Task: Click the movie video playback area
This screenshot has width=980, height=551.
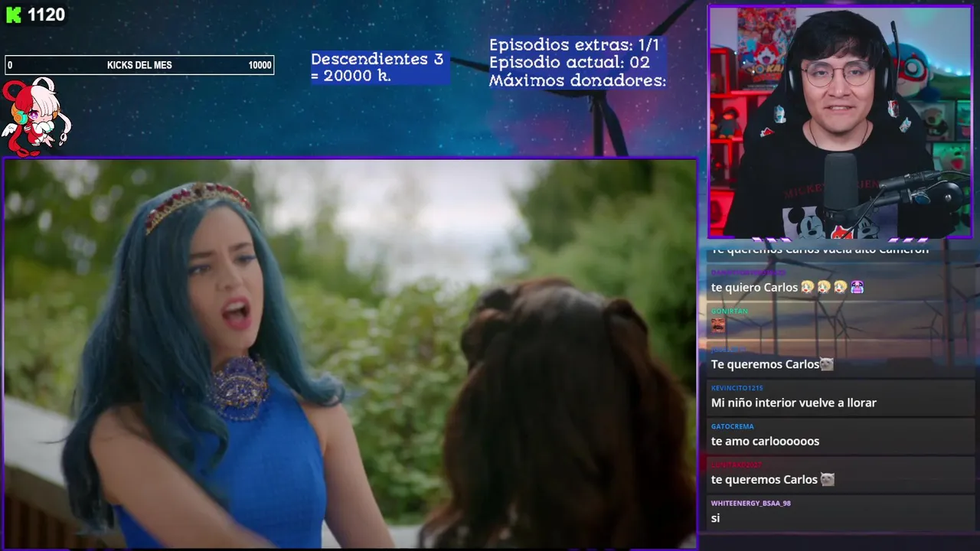Action: (350, 354)
